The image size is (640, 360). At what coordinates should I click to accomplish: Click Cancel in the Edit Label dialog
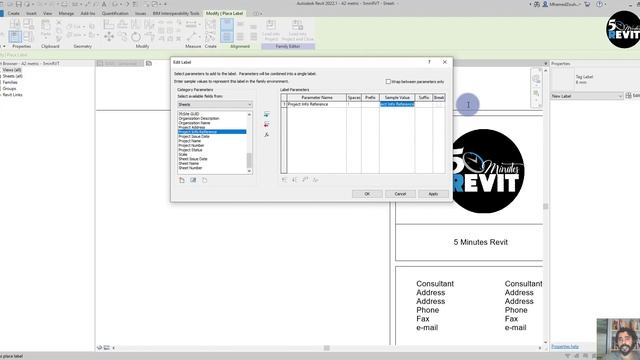400,194
